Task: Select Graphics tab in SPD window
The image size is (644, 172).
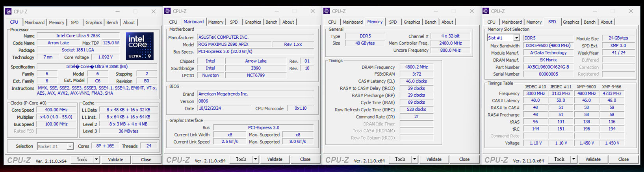Action: tap(571, 22)
